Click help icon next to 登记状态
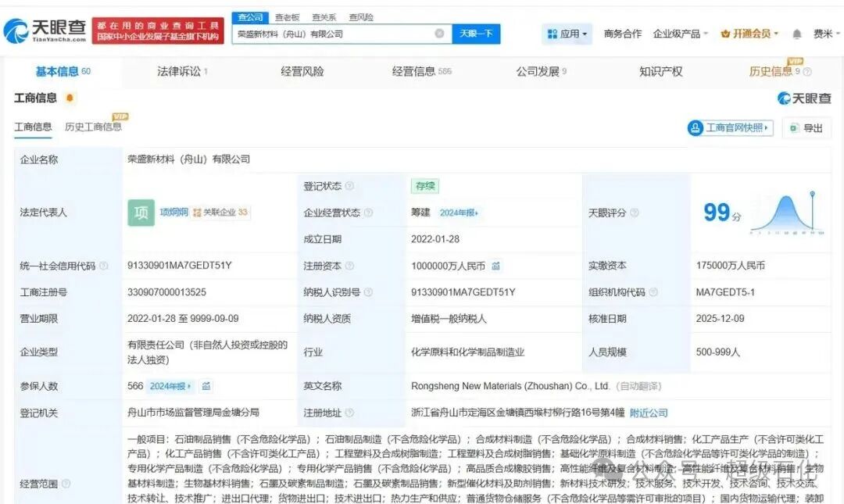The width and height of the screenshot is (844, 504). pos(349,186)
